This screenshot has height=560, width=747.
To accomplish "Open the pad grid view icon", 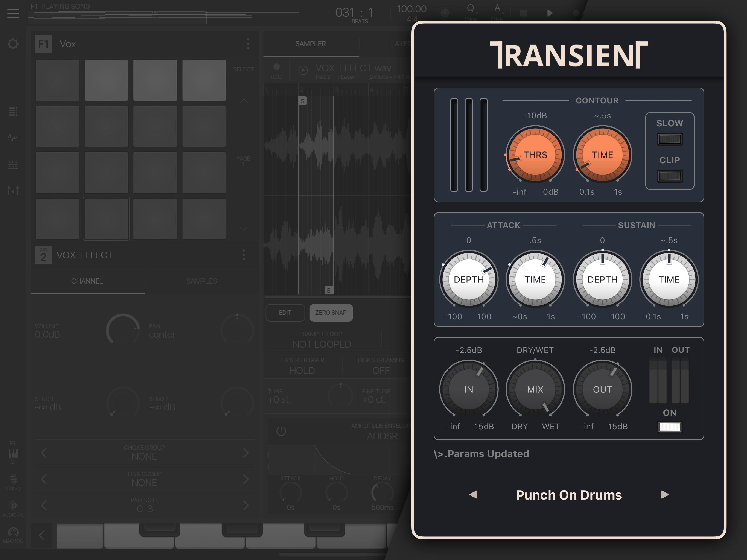I will pyautogui.click(x=13, y=112).
